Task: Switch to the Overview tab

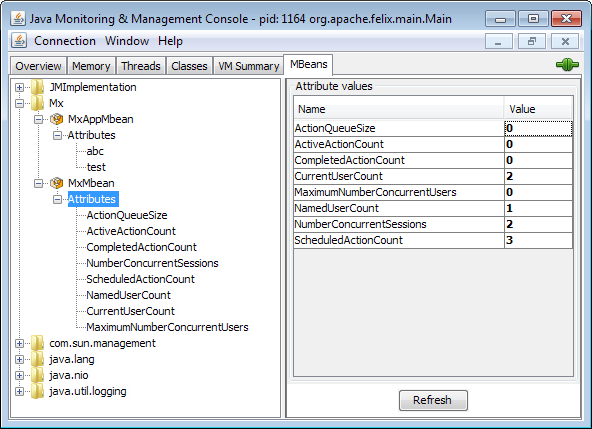Action: coord(39,66)
